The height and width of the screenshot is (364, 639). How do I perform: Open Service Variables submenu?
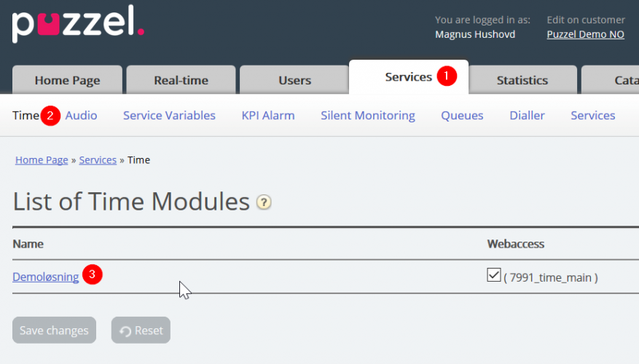169,115
